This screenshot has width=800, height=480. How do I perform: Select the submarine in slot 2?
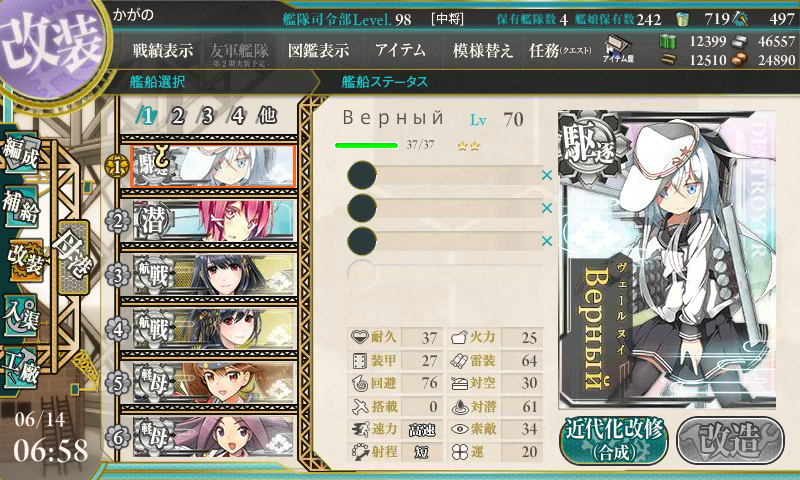tap(214, 221)
